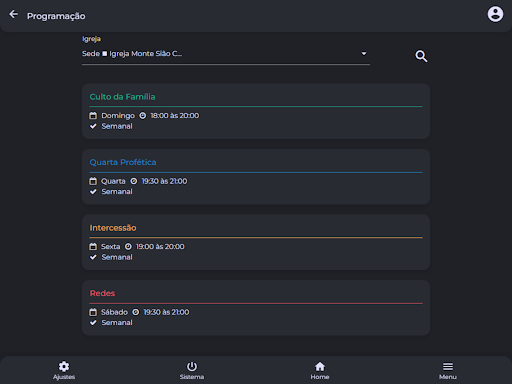Tap the Sistema power icon
This screenshot has width=512, height=384.
[192, 366]
